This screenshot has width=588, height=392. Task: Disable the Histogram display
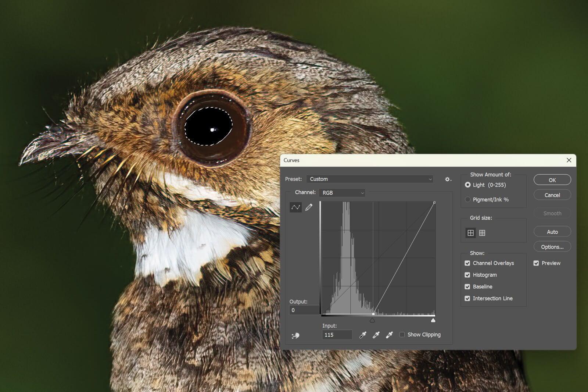click(467, 275)
